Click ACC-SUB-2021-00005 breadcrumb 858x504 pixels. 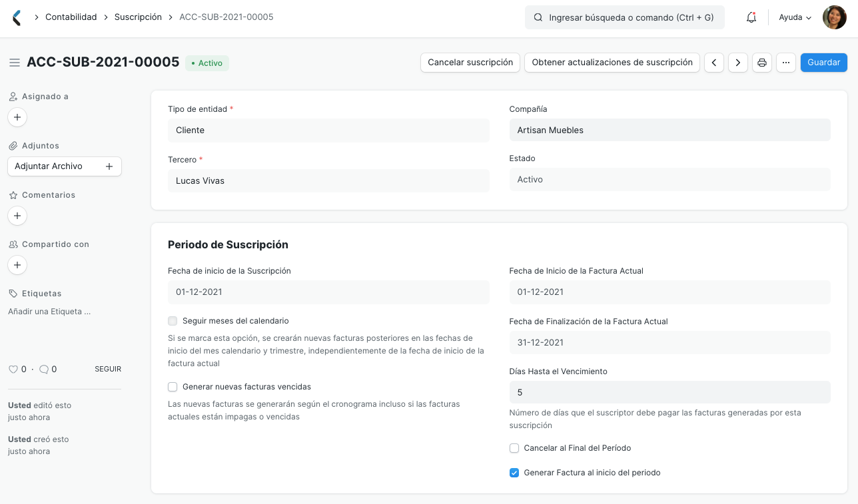226,17
